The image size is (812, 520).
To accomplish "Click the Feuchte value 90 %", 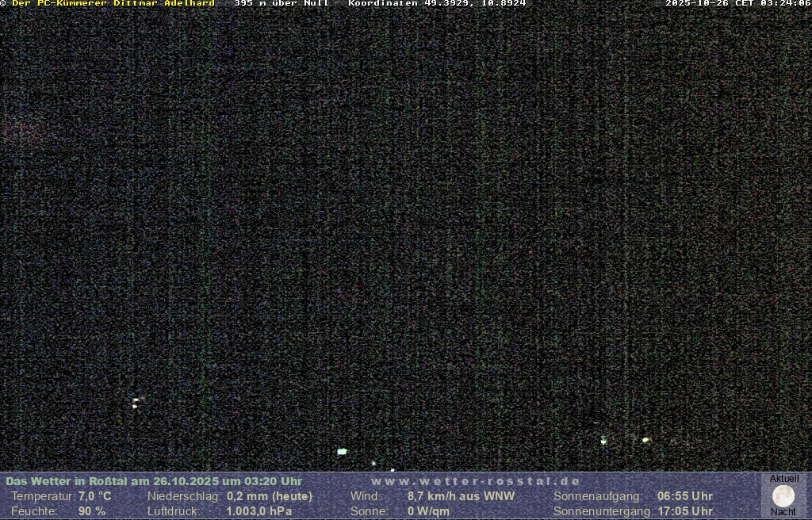I will click(x=91, y=511).
